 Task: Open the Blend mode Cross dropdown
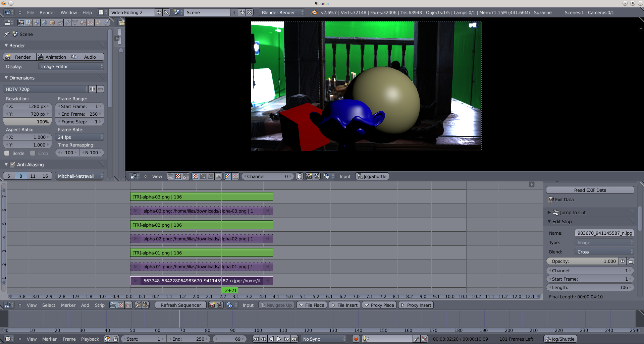tap(604, 252)
